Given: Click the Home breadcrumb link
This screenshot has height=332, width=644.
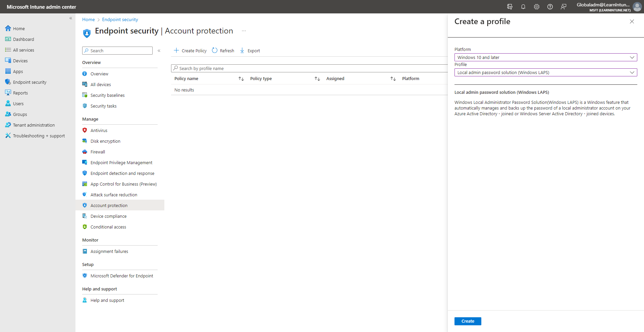Looking at the screenshot, I should coord(89,19).
